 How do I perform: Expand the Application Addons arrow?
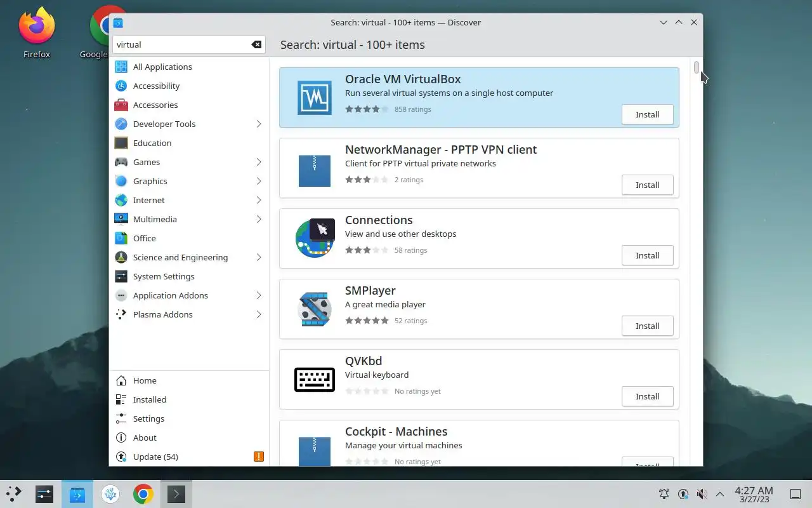(x=259, y=295)
